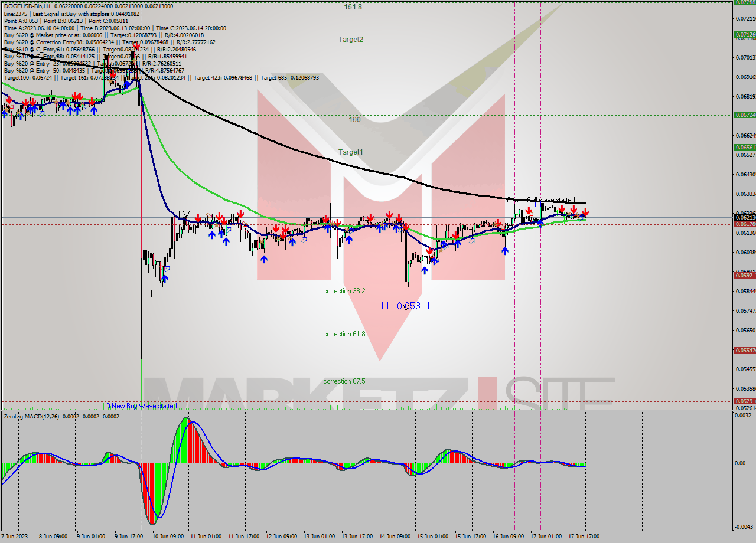This screenshot has height=543, width=756.
Task: Select the '0 New Buy Wave started' label
Action: [142, 406]
